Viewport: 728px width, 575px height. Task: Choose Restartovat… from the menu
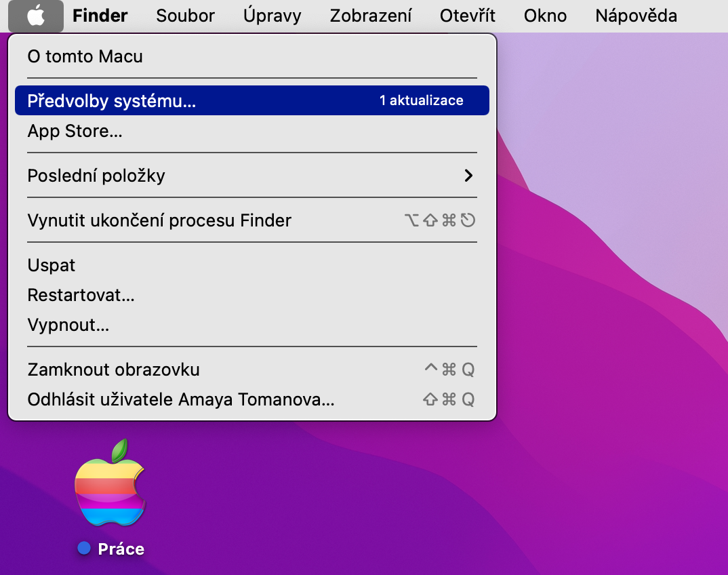tap(252, 295)
